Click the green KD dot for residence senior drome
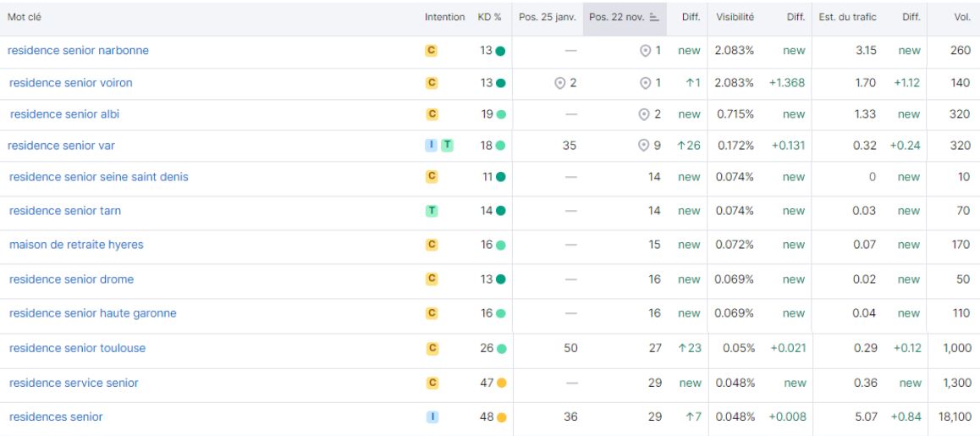 point(500,279)
